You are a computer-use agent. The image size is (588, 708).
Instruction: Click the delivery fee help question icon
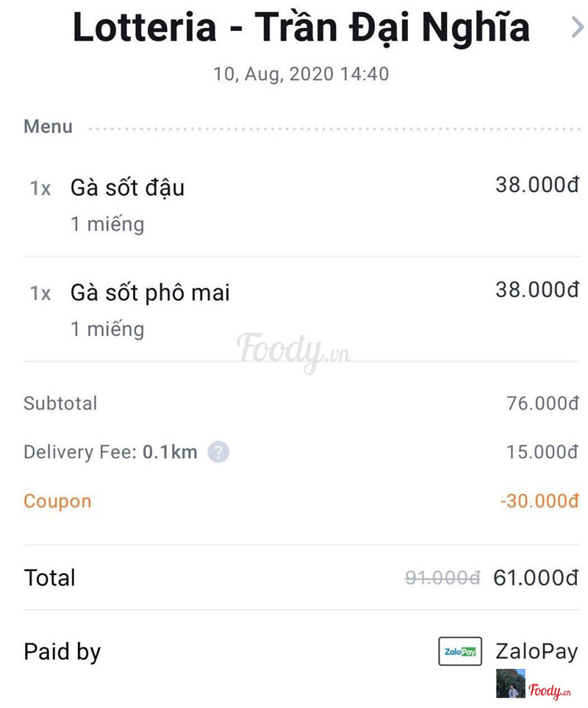(x=218, y=451)
